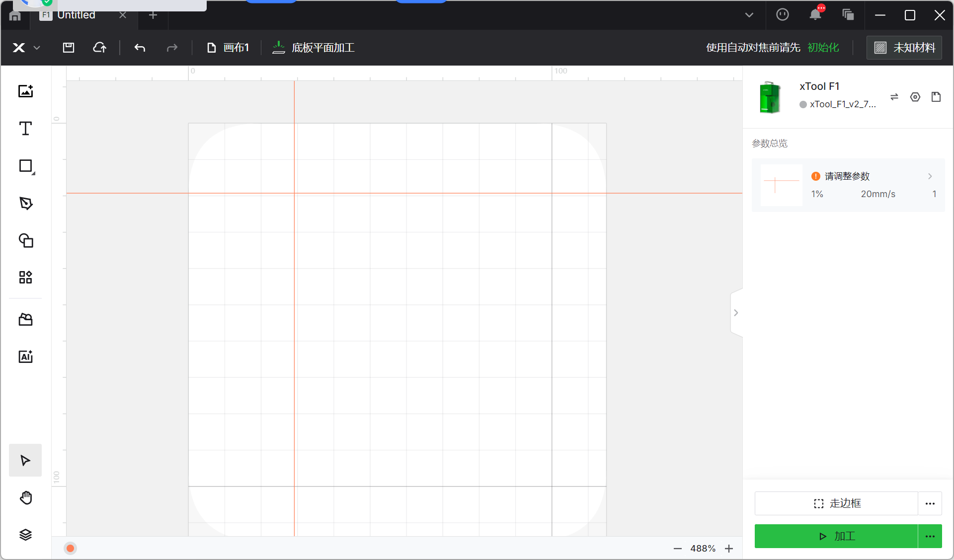Click the green 加工 process button
Image resolution: width=954 pixels, height=560 pixels.
click(x=836, y=536)
